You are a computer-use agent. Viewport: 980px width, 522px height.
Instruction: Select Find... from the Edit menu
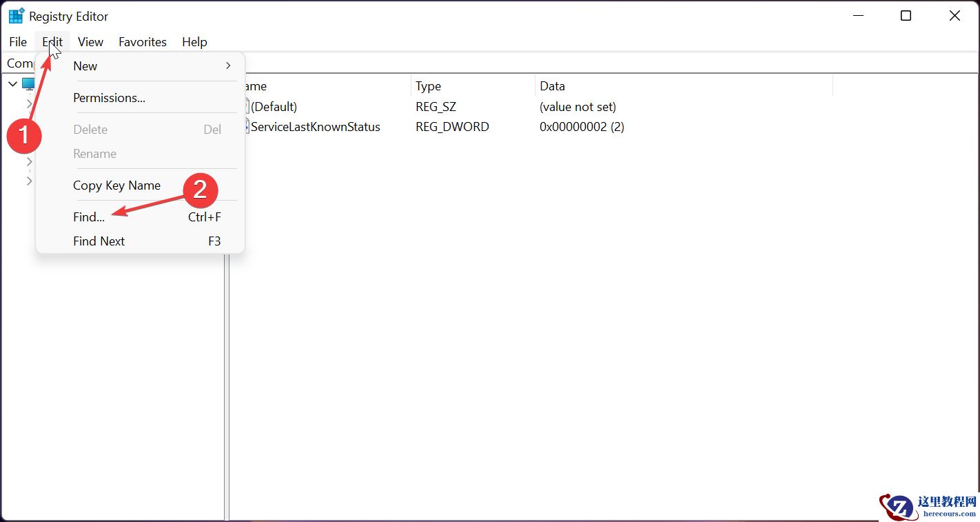click(x=88, y=217)
